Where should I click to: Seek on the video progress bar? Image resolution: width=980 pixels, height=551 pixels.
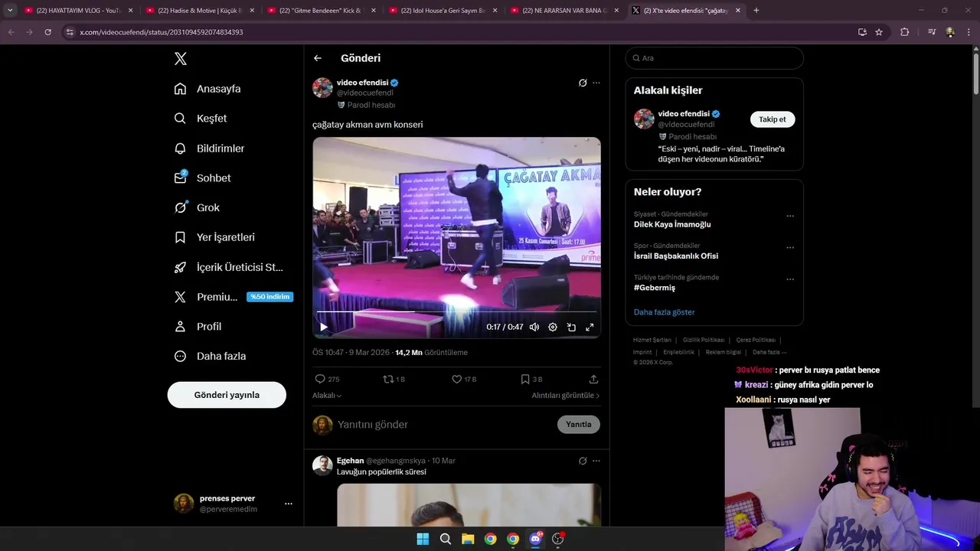pyautogui.click(x=456, y=312)
